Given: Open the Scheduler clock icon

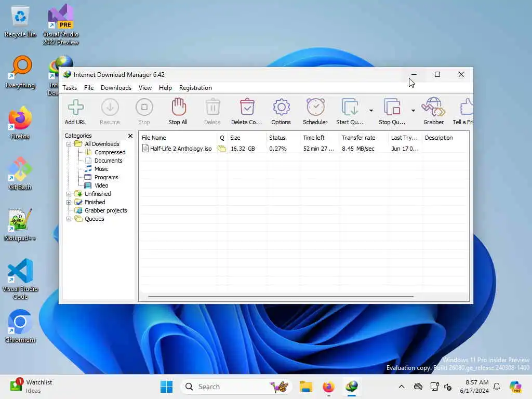Looking at the screenshot, I should pyautogui.click(x=315, y=107).
